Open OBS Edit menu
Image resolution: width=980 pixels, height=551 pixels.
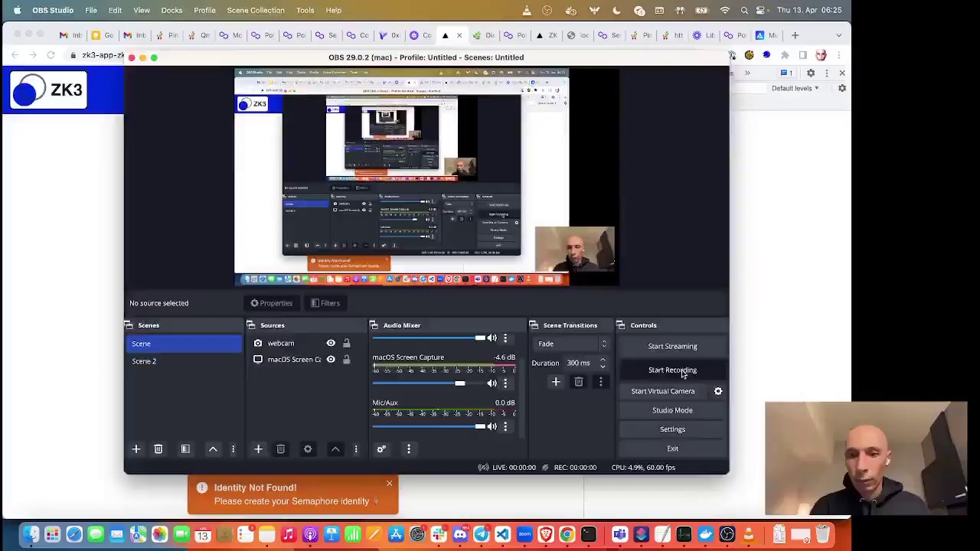click(x=115, y=10)
